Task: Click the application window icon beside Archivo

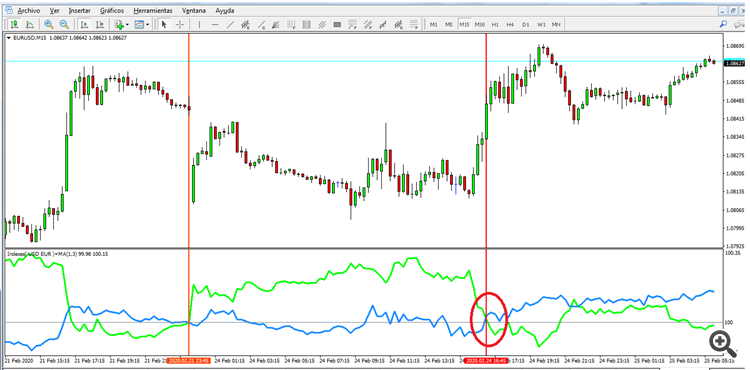Action: tap(8, 10)
